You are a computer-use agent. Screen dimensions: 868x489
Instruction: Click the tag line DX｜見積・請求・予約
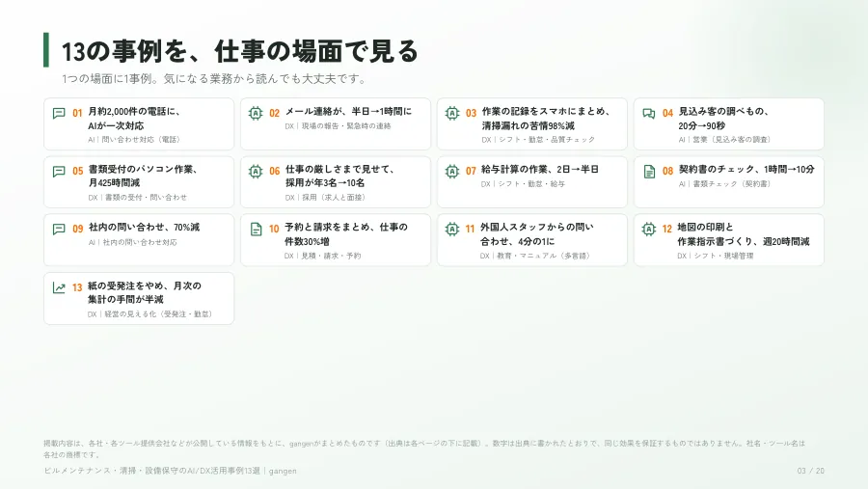coord(323,256)
